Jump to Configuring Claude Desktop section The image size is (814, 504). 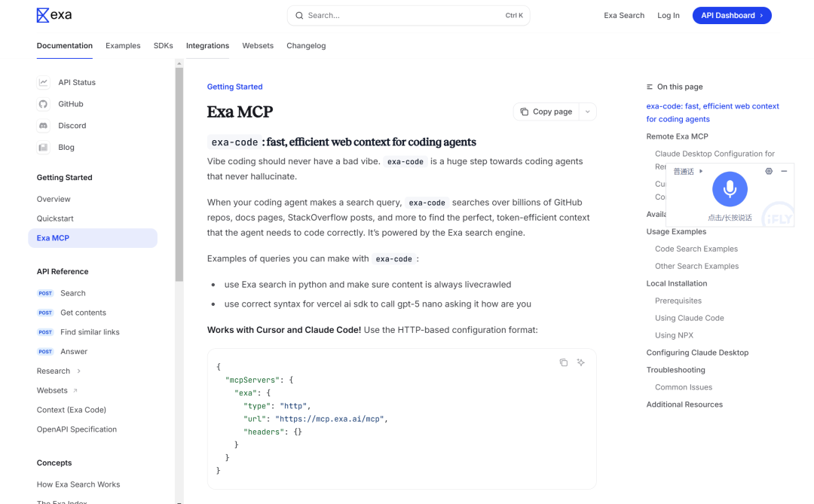(x=697, y=353)
